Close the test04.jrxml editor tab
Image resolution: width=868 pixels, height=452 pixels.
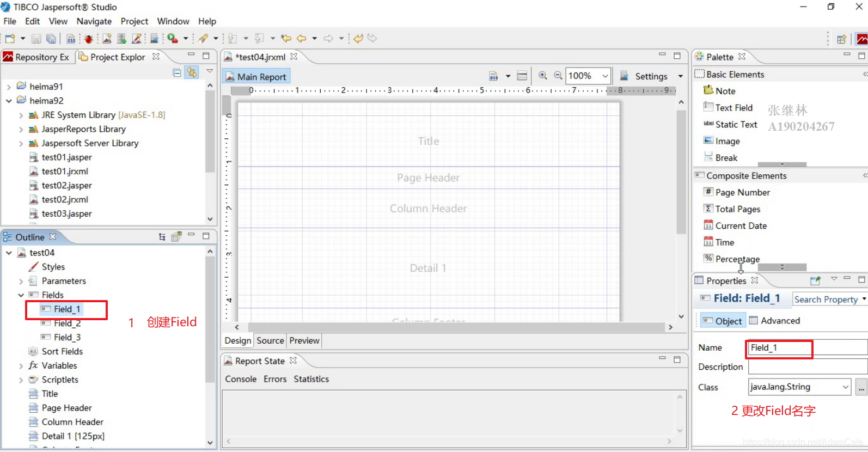[294, 57]
